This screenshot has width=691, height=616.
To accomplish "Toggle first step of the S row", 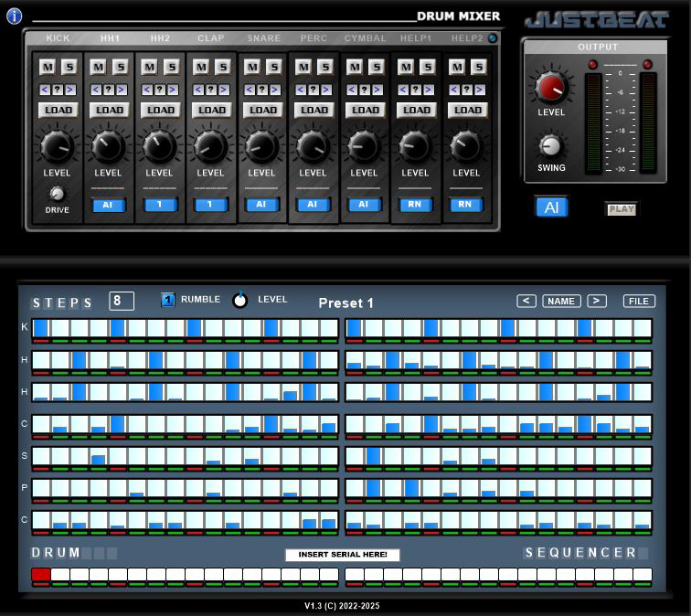I will pyautogui.click(x=41, y=456).
